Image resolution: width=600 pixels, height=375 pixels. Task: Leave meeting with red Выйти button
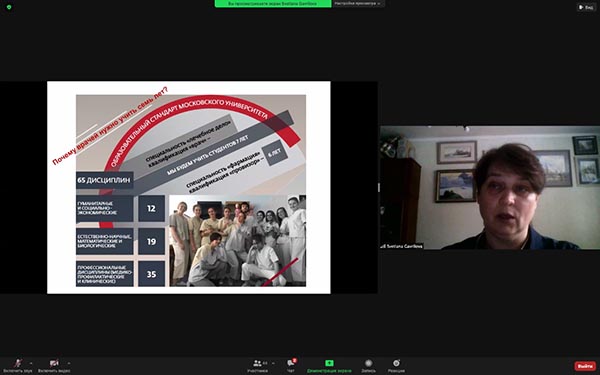[x=585, y=366]
